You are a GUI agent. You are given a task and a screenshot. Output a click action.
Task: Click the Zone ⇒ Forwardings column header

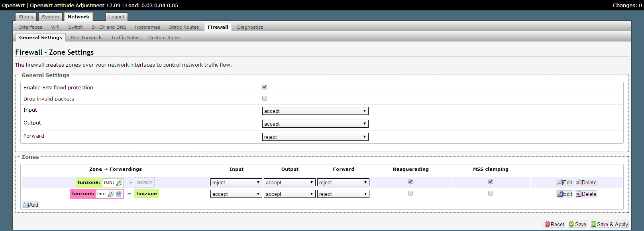coord(116,169)
